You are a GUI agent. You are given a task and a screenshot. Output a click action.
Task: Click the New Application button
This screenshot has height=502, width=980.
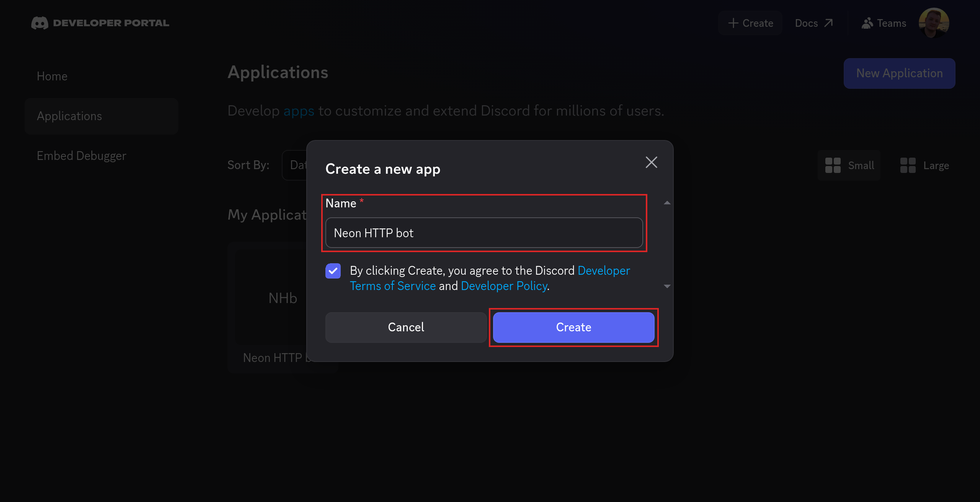[899, 73]
